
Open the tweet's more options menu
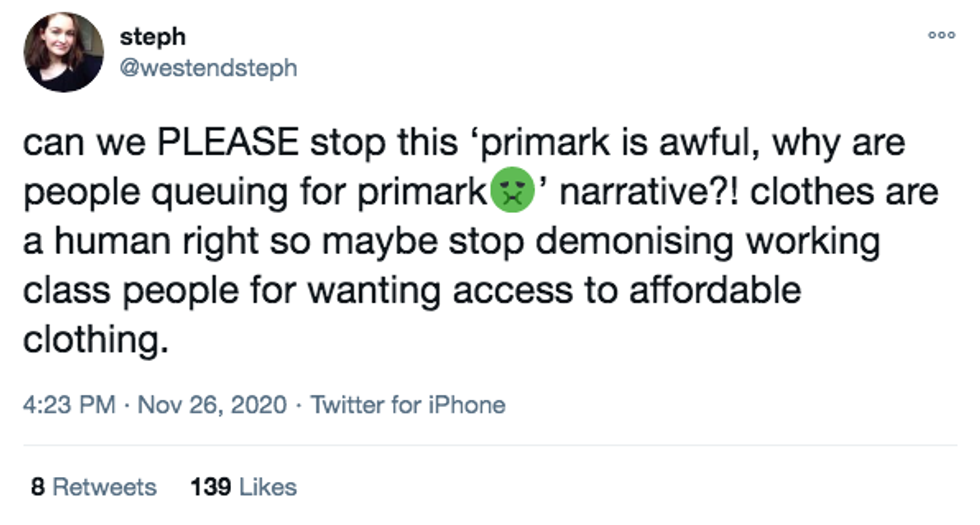coord(942,35)
